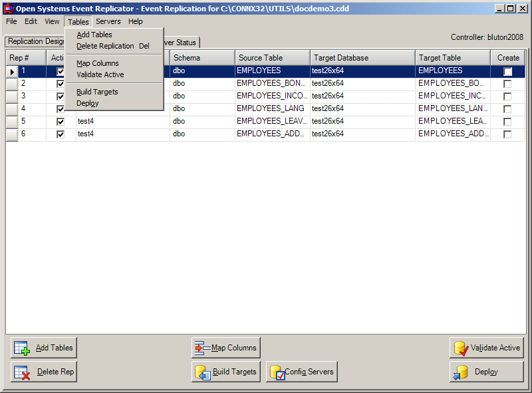Click the Event Replicator application icon in title bar
Viewport: 532px width, 393px height.
tap(7, 7)
